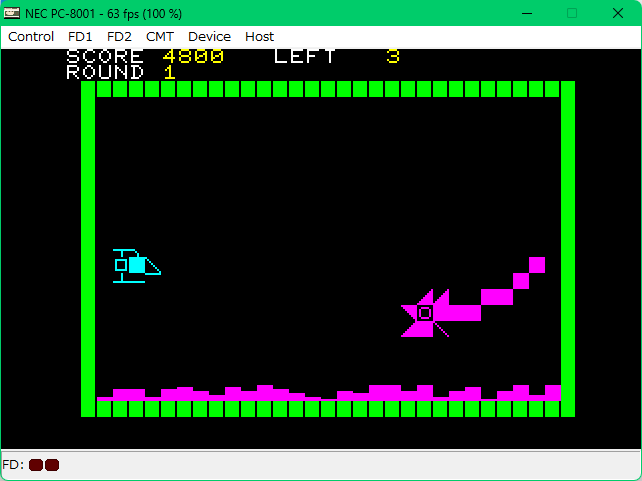Click the second FD drive access indicator
The image size is (642, 481).
click(52, 465)
